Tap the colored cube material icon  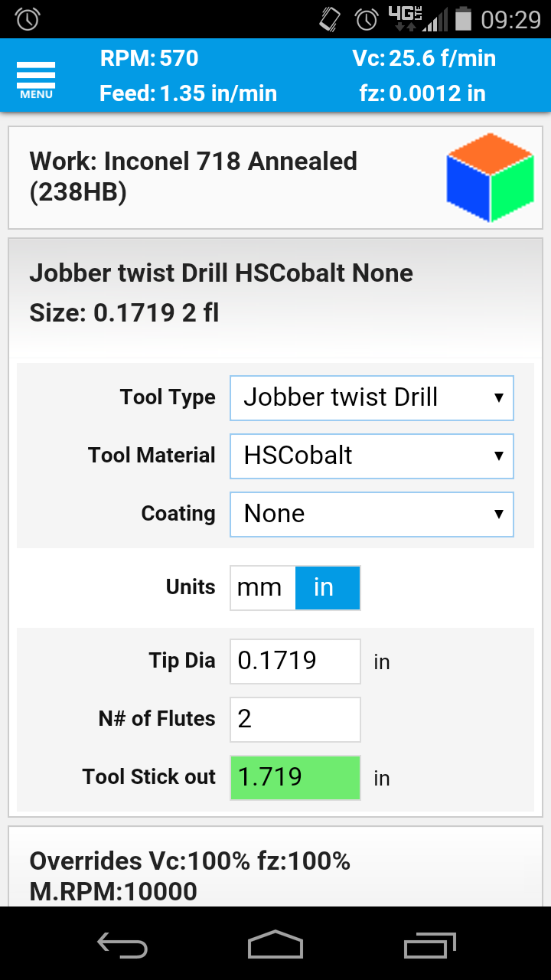coord(490,178)
